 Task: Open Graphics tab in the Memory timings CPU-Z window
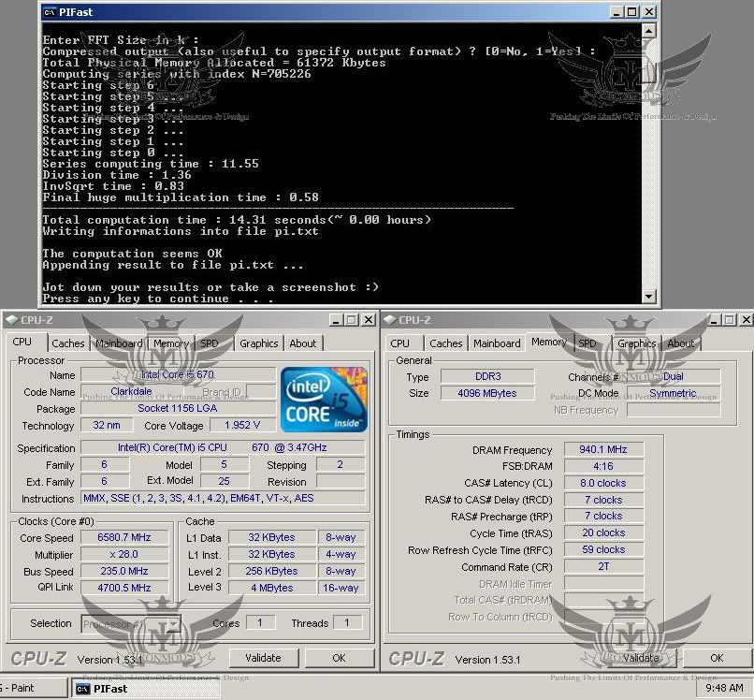pos(637,343)
